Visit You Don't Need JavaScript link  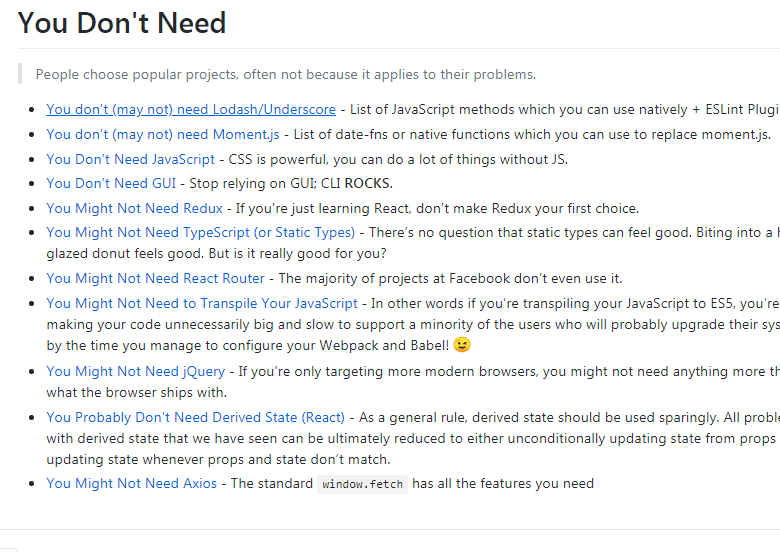130,159
